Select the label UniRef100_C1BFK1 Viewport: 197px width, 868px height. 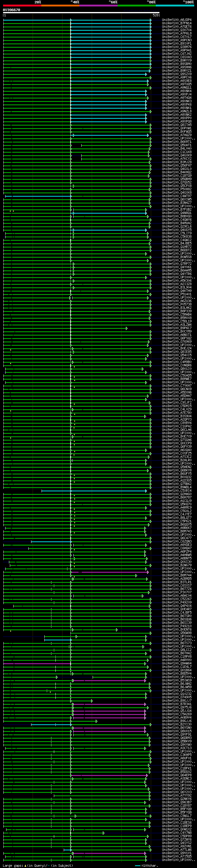click(x=177, y=769)
